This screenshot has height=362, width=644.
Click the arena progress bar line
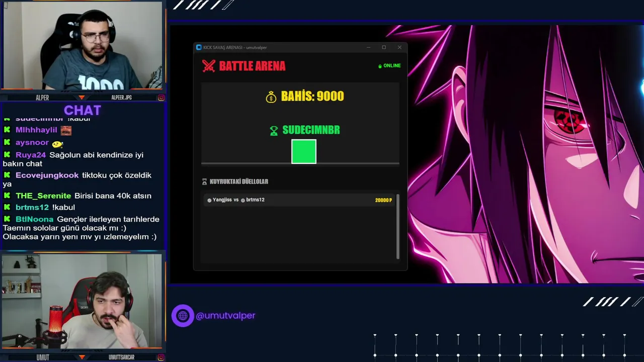300,163
